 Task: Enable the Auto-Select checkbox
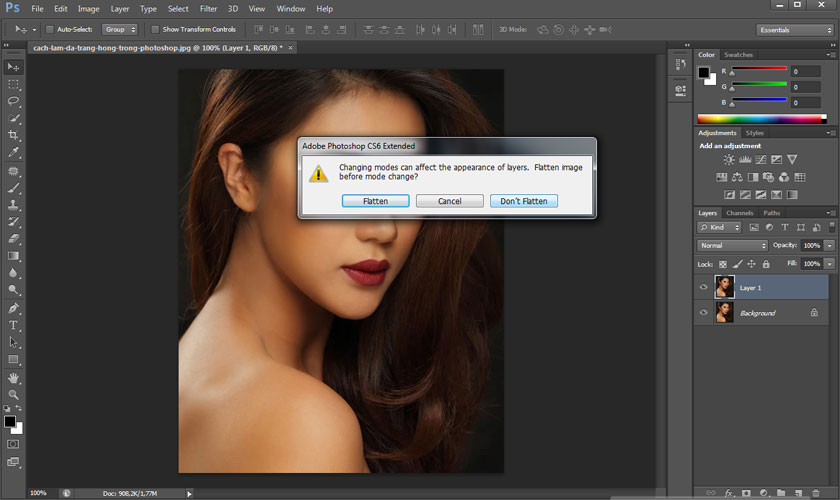coord(51,29)
